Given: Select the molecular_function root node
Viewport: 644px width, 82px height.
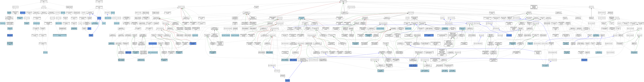Looking at the screenshot, I should coord(44,2).
